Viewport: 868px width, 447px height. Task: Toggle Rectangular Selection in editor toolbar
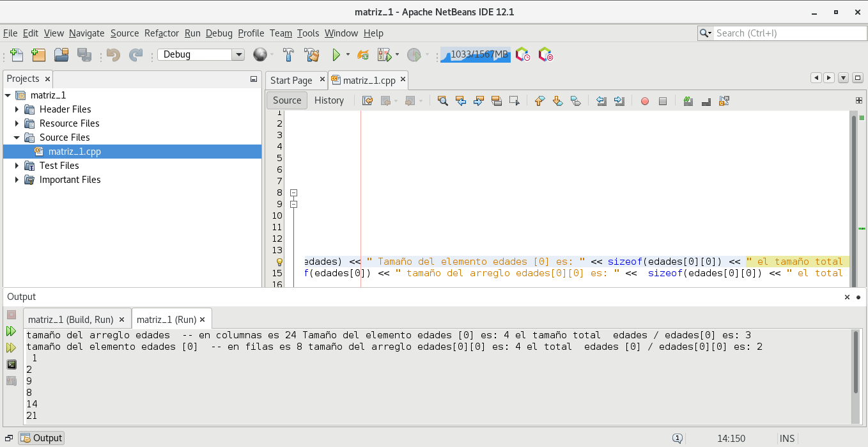pos(514,101)
